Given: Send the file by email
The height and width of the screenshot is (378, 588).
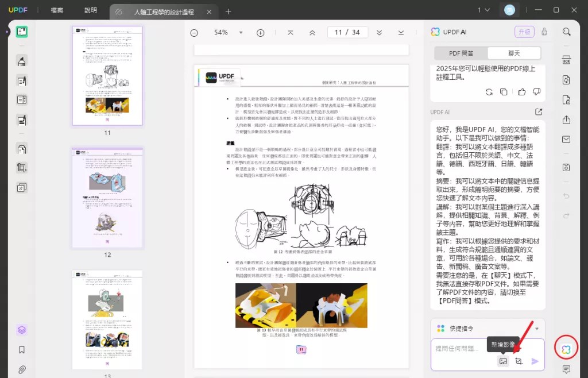Looking at the screenshot, I should pyautogui.click(x=566, y=139).
